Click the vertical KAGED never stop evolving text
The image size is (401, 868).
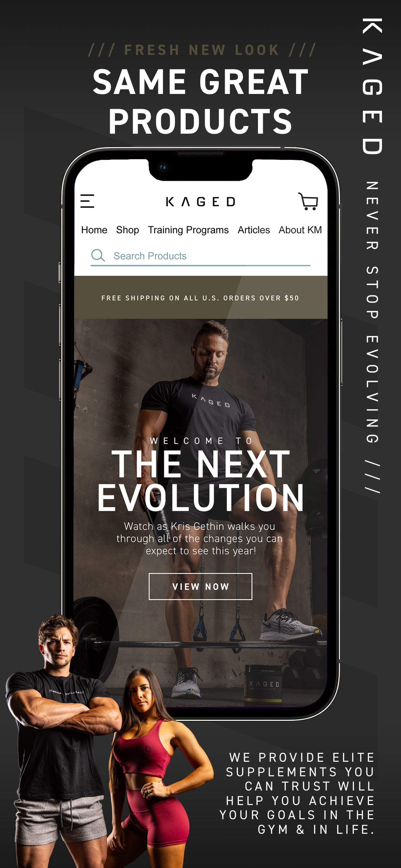[372, 256]
